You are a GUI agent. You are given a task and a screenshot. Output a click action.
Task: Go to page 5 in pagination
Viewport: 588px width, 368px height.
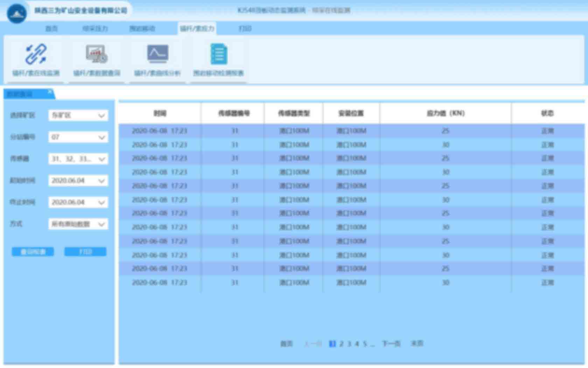pyautogui.click(x=365, y=343)
